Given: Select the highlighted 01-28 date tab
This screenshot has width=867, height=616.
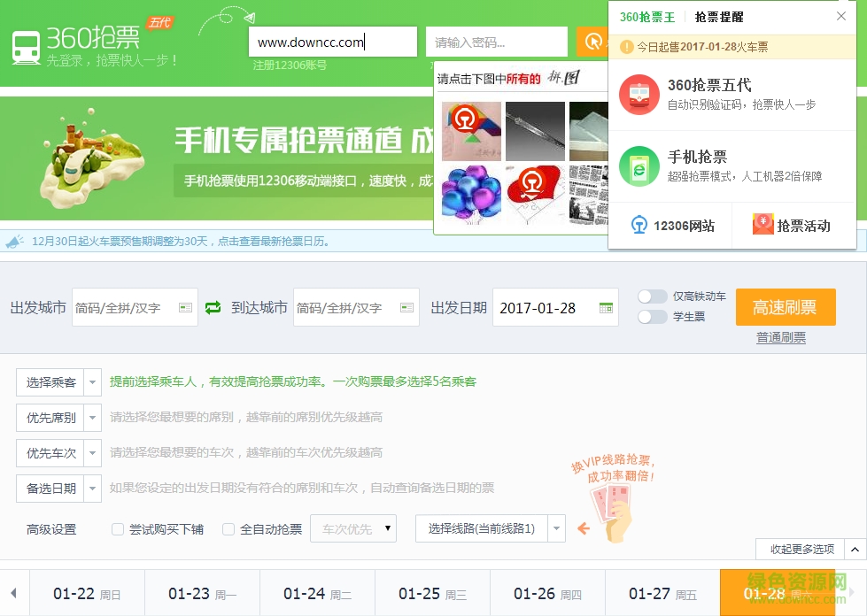Looking at the screenshot, I should tap(777, 593).
